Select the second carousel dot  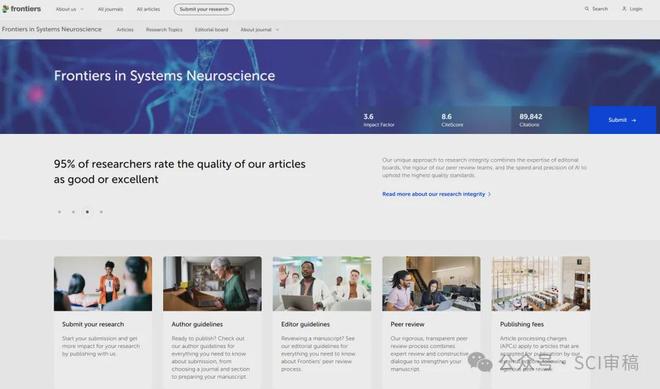pos(73,212)
